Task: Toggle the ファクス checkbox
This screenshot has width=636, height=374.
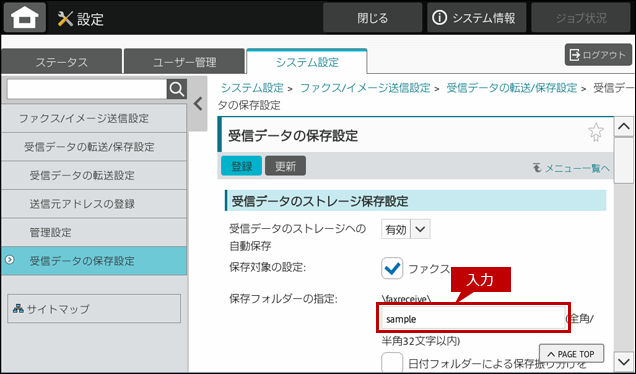Action: [x=392, y=268]
